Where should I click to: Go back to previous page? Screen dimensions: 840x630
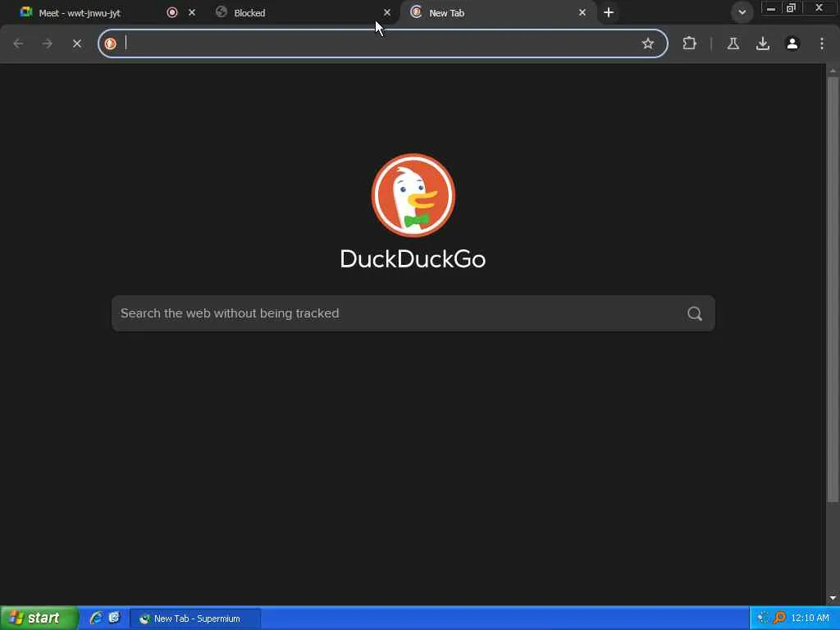pos(18,43)
